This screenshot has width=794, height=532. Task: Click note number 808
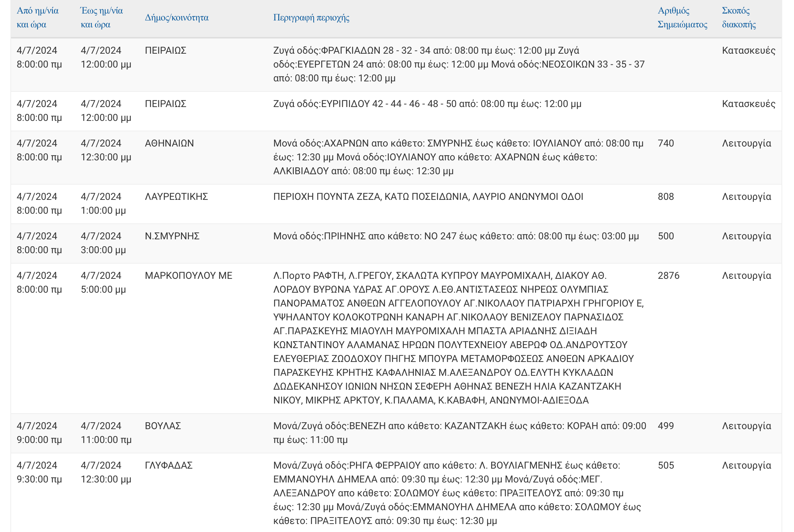point(666,196)
